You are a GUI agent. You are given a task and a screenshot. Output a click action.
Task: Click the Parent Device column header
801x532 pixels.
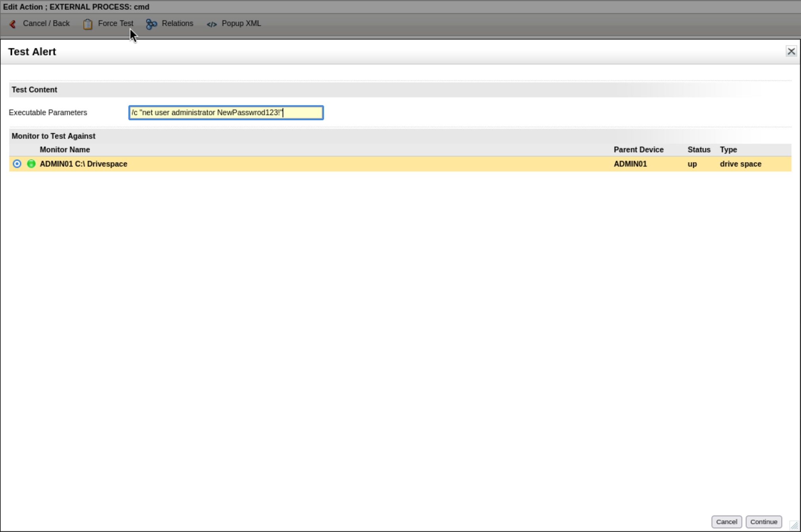[638, 149]
